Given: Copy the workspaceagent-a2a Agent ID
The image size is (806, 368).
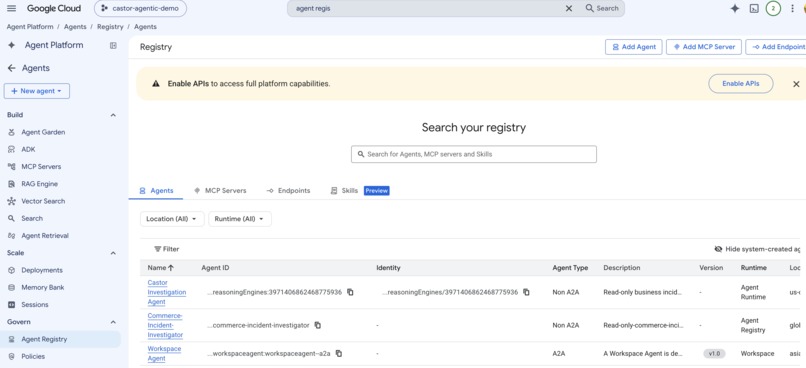Looking at the screenshot, I should 339,354.
